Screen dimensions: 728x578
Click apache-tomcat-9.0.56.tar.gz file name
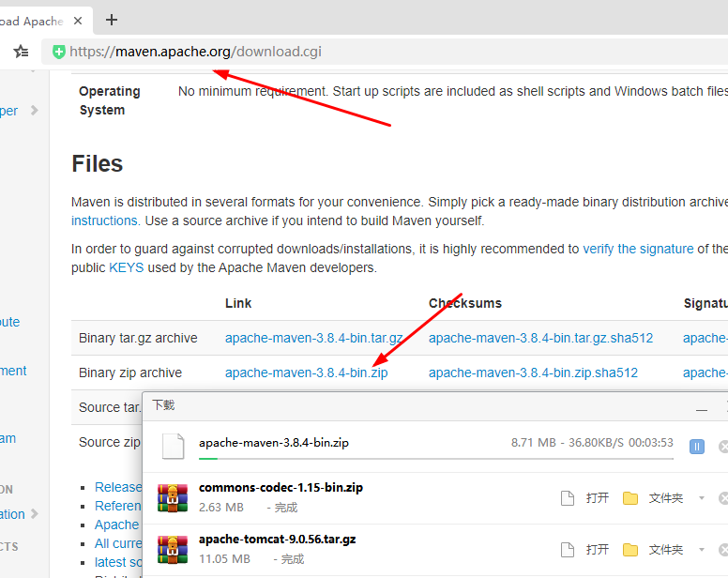point(277,539)
